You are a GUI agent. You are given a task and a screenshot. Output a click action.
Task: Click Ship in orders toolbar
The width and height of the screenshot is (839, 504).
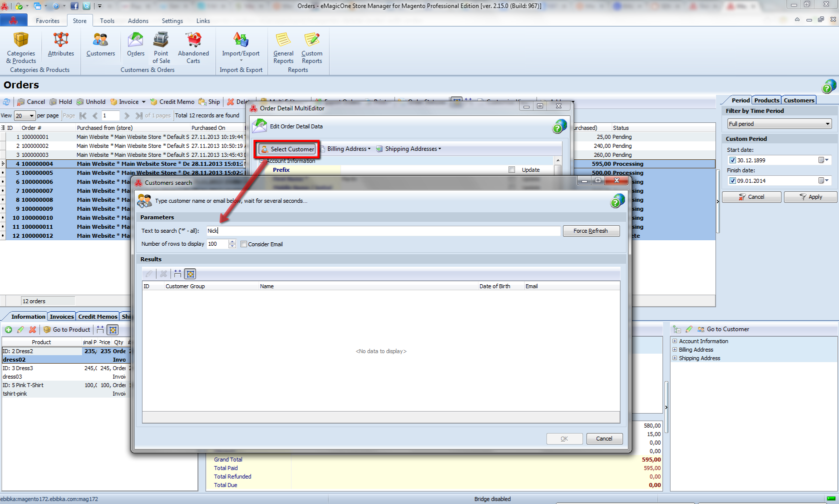click(209, 102)
